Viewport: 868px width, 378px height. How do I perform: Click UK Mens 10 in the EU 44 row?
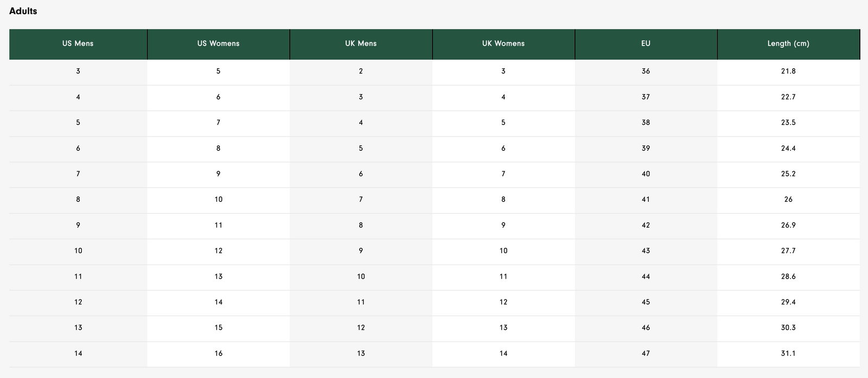361,277
